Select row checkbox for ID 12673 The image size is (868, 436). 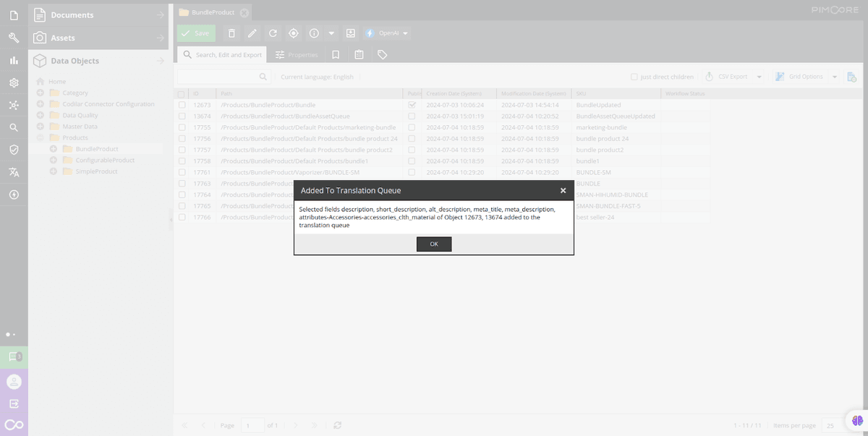[x=182, y=105]
